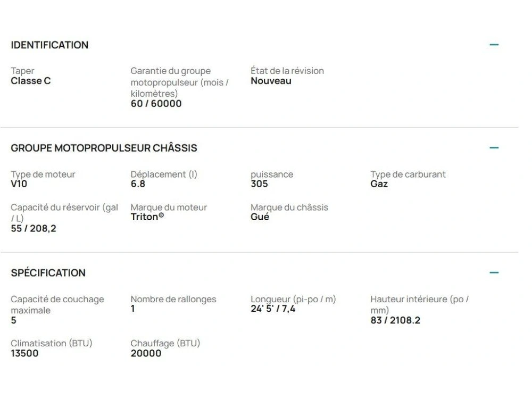Select the 6.8 displacement value
Screen dimensions: 532x399
click(138, 184)
